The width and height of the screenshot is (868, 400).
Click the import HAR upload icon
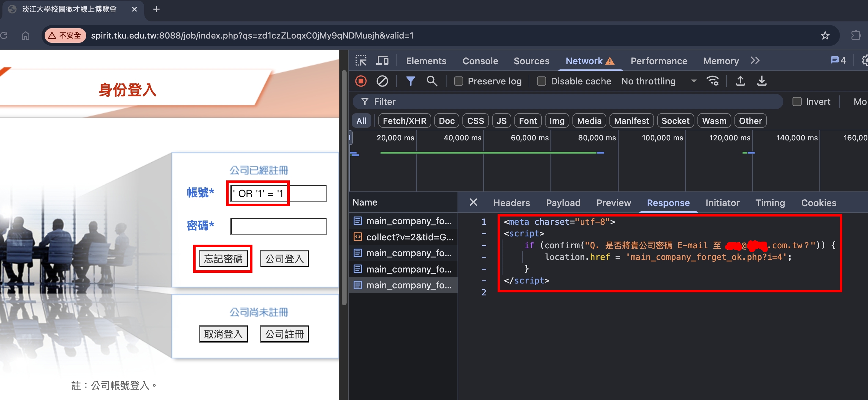point(740,81)
